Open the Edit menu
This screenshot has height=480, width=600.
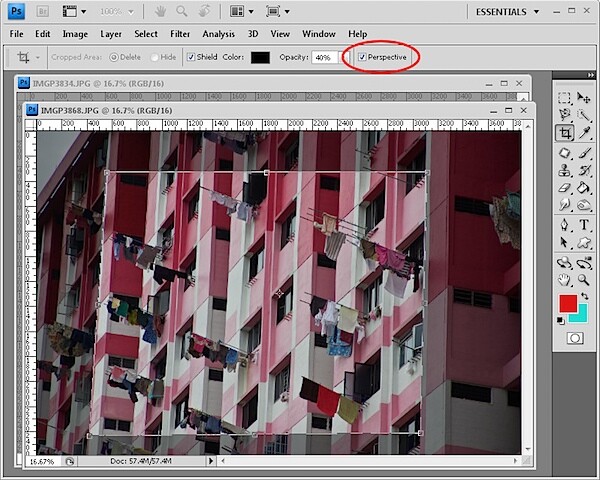click(x=42, y=34)
